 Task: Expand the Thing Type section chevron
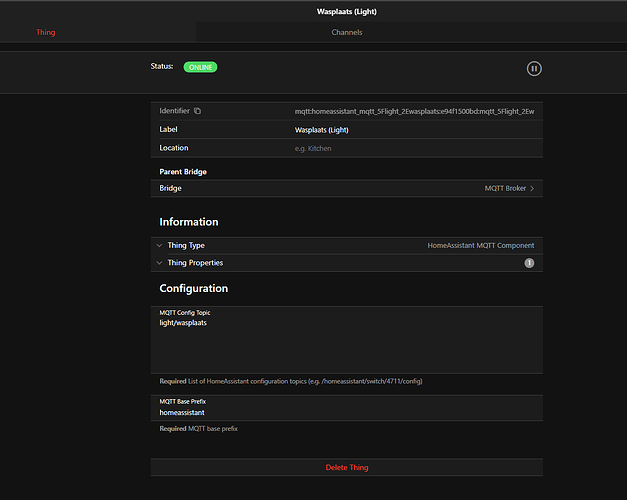tap(159, 245)
